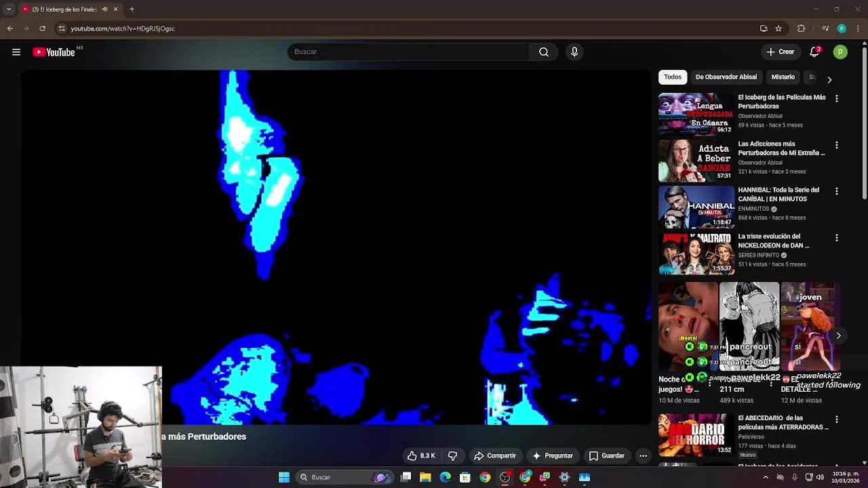
Task: Open File Explorer from taskbar
Action: point(425,477)
